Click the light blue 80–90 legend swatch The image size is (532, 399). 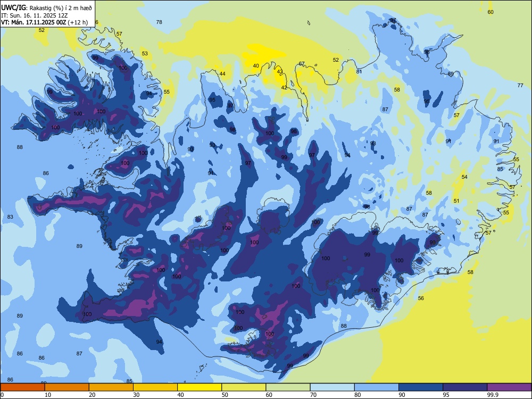pos(377,387)
